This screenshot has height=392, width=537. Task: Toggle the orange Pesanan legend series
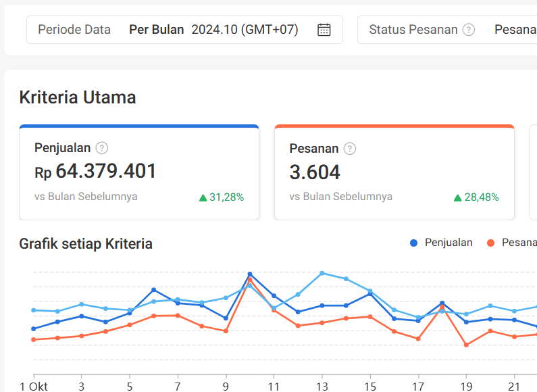pyautogui.click(x=511, y=243)
